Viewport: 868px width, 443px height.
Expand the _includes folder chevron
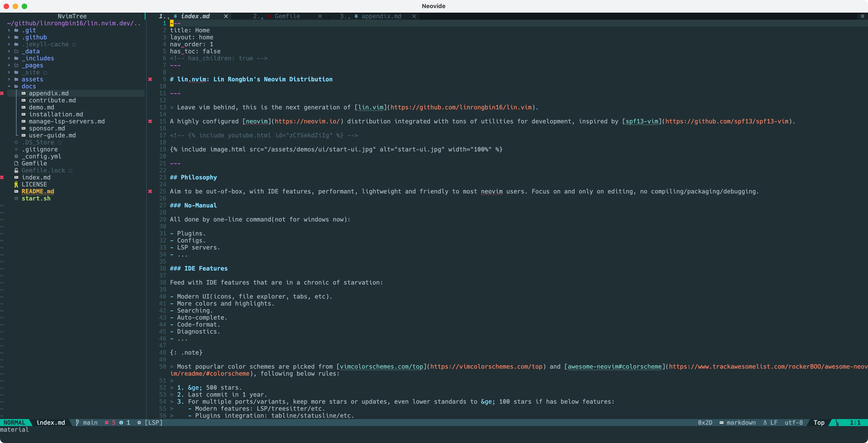click(x=9, y=58)
